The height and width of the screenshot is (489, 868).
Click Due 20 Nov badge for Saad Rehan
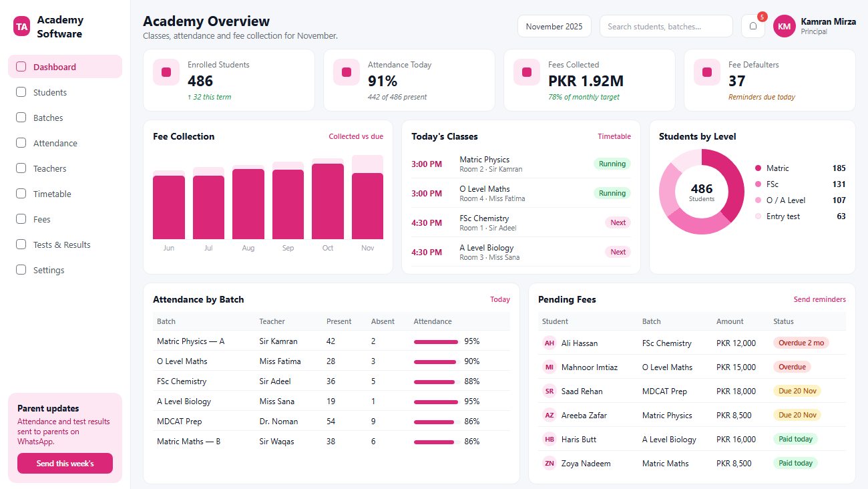coord(797,391)
